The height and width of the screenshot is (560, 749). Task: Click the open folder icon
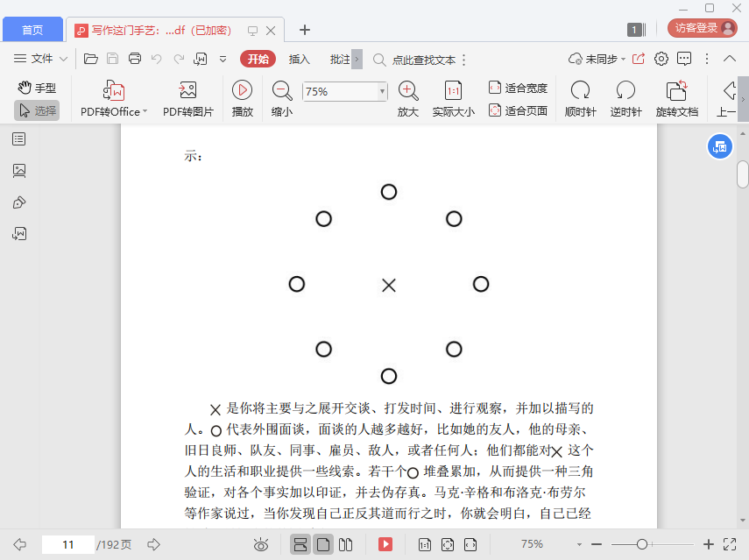pos(91,59)
